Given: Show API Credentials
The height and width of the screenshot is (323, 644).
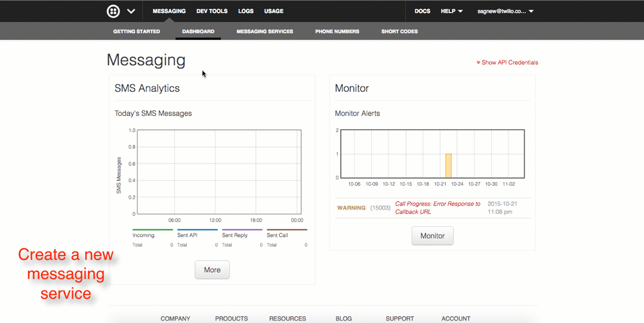Looking at the screenshot, I should pos(507,63).
